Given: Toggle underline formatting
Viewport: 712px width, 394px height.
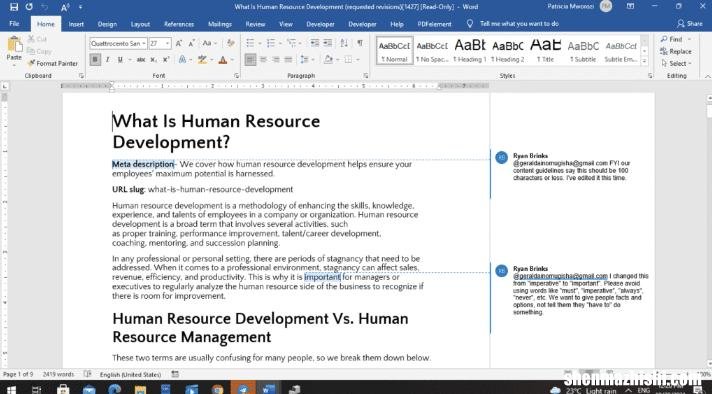Looking at the screenshot, I should click(120, 59).
